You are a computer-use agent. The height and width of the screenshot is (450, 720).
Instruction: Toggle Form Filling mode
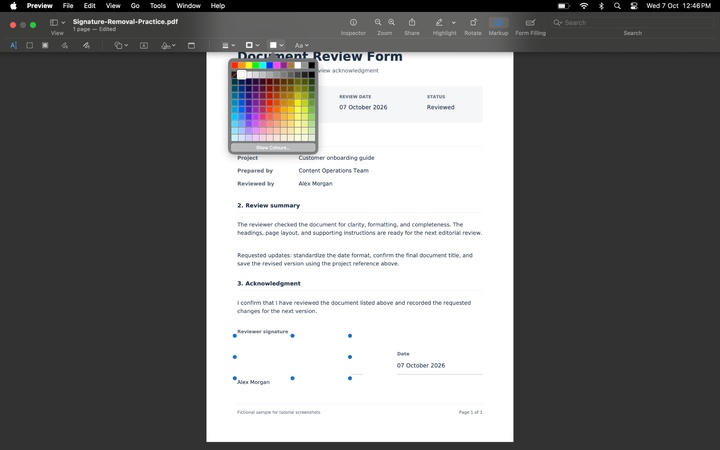tap(530, 22)
